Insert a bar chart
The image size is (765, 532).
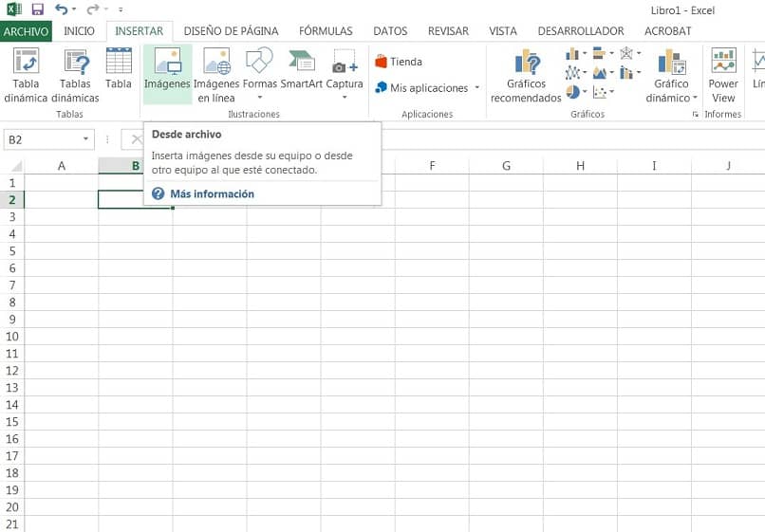coord(599,53)
